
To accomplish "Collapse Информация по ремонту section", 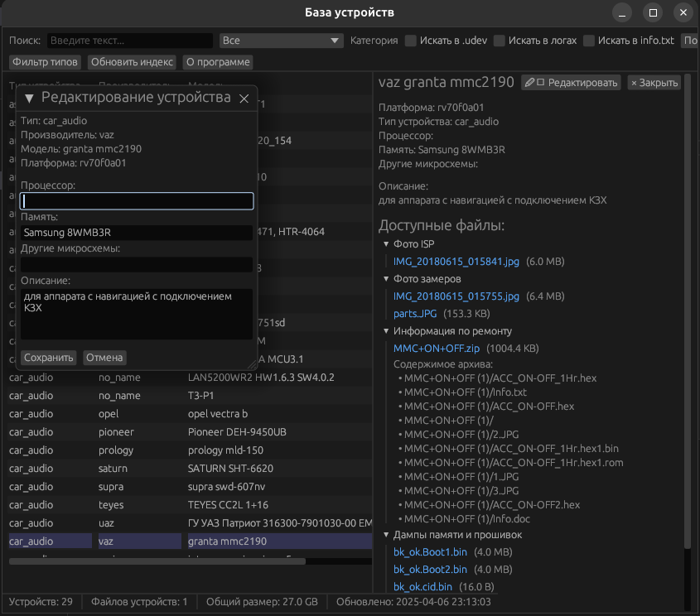I will (x=386, y=331).
